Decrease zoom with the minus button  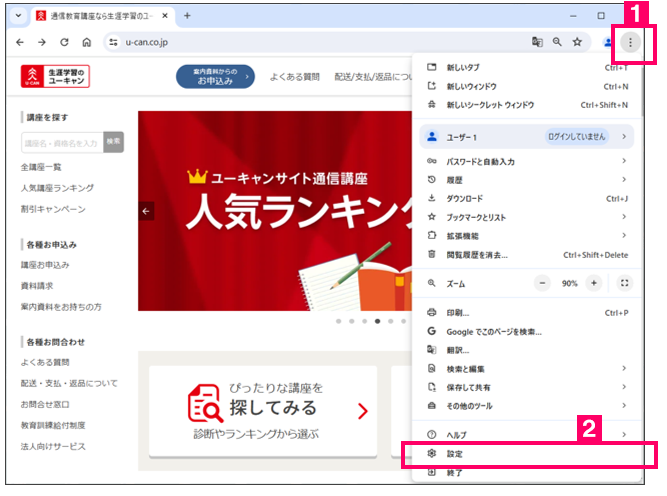click(x=544, y=283)
